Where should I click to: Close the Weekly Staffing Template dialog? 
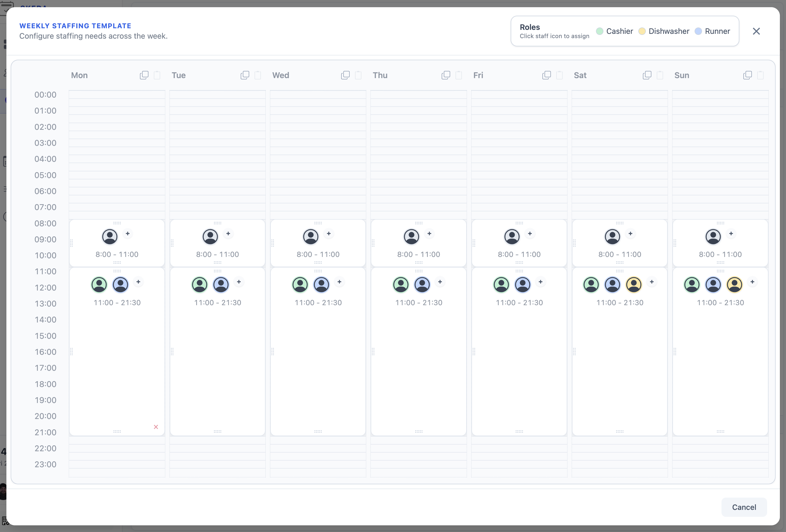[756, 31]
